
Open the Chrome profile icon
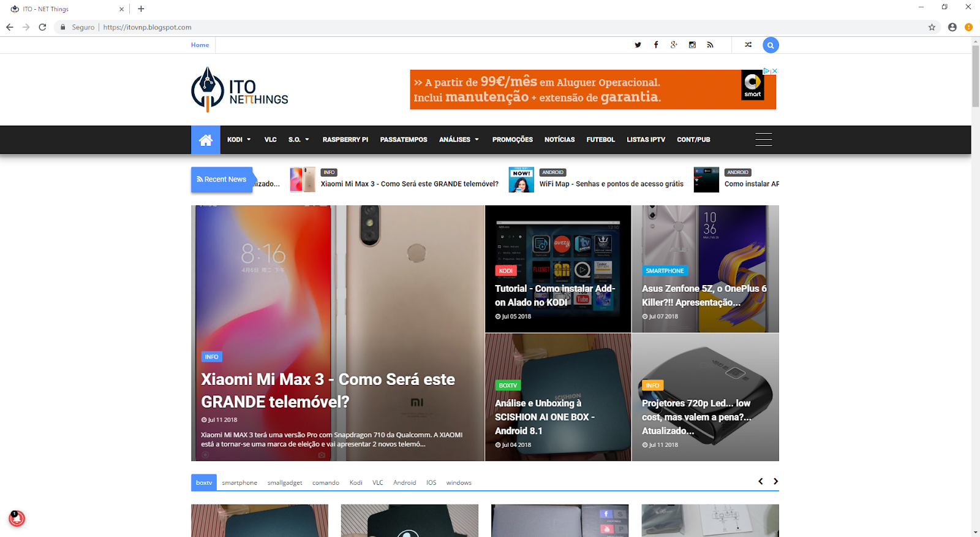[x=952, y=27]
